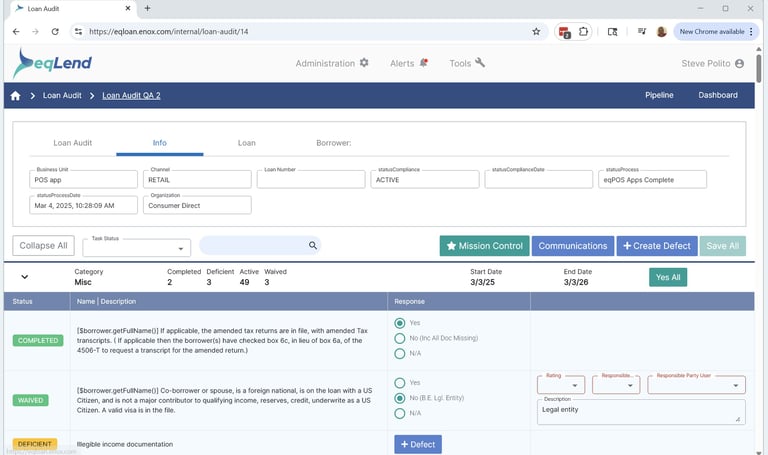Open Chrome media control icon
The width and height of the screenshot is (768, 455).
(x=642, y=31)
